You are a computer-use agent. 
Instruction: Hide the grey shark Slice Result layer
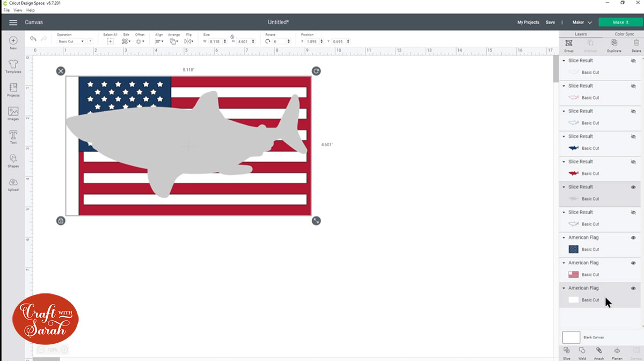coord(633,187)
